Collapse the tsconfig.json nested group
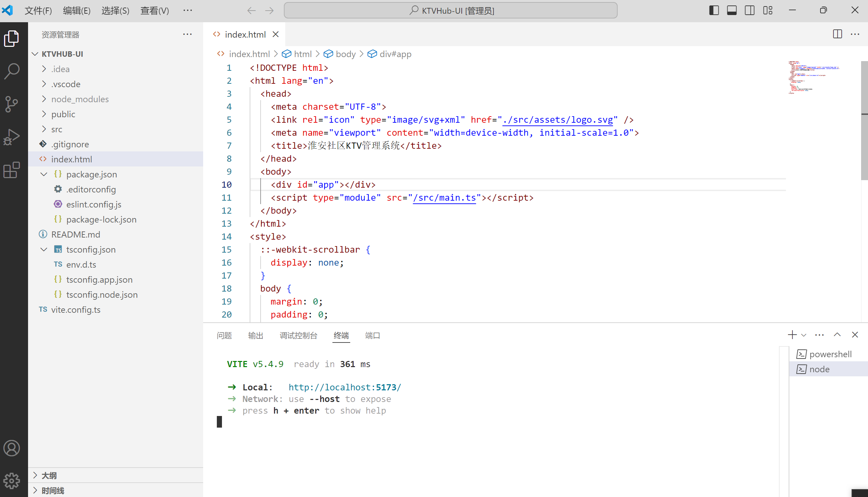The image size is (868, 497). coord(44,250)
